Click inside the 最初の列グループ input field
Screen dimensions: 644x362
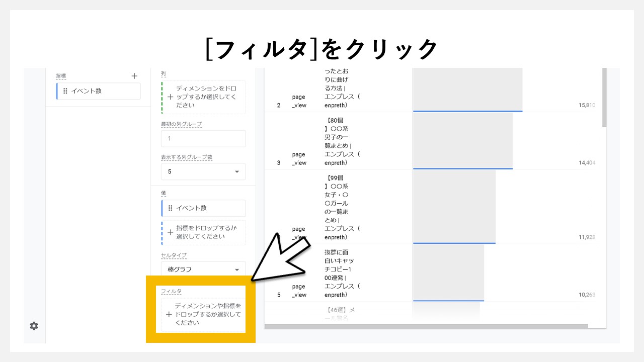coord(203,138)
